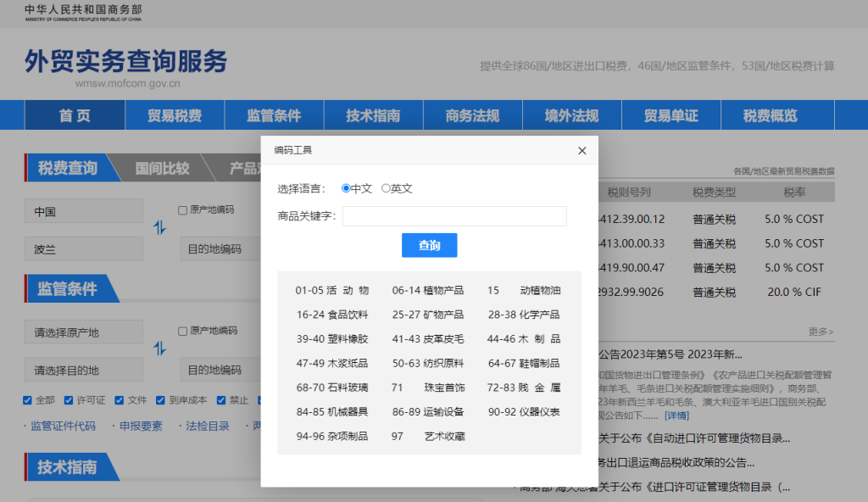868x502 pixels.
Task: Select tariff row 2932.99.9026
Action: [716, 292]
